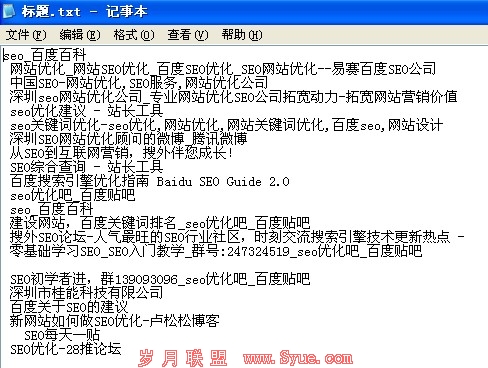Open the 格式(O) menu
488x368 pixels.
[x=134, y=35]
